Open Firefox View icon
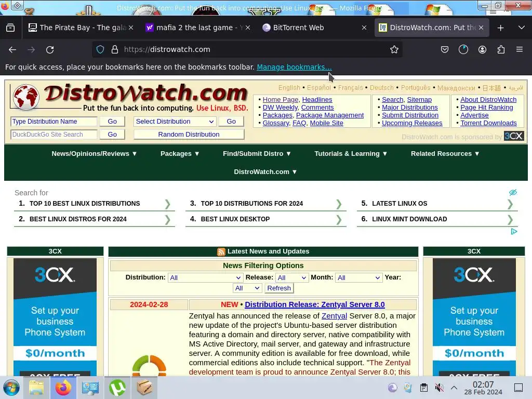This screenshot has height=399, width=532. (10, 28)
